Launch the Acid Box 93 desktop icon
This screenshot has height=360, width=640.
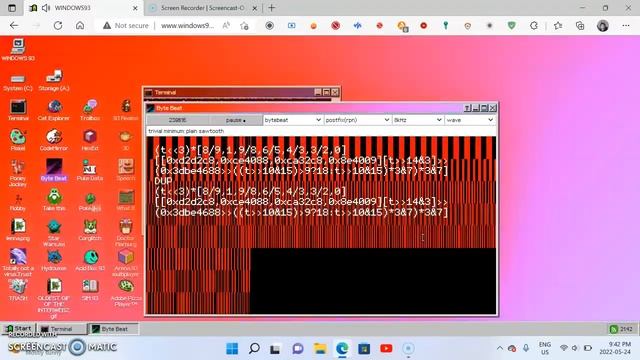[90, 260]
